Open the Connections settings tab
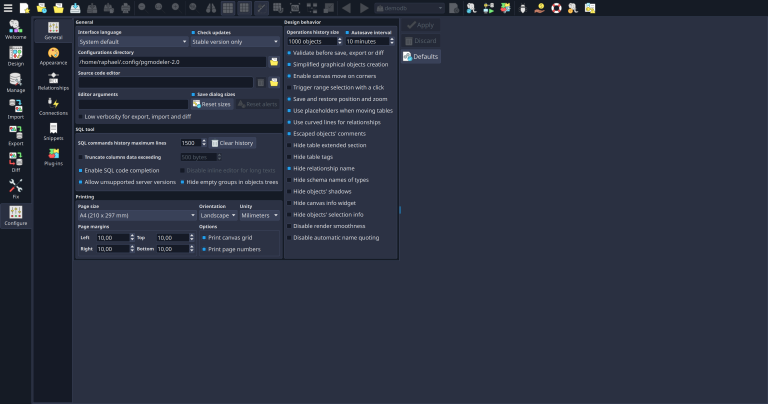Image resolution: width=768 pixels, height=404 pixels. pos(53,107)
